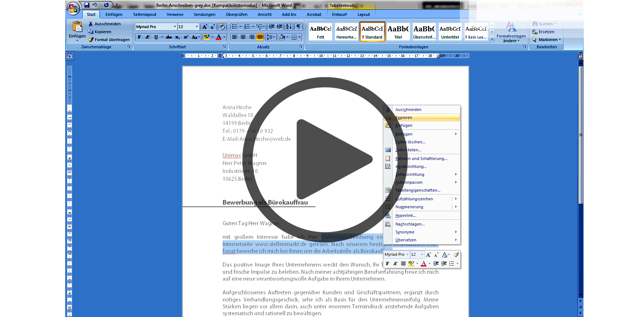Open the Myriad Pro font dropdown in ribbon
This screenshot has height=317, width=644.
click(x=175, y=27)
